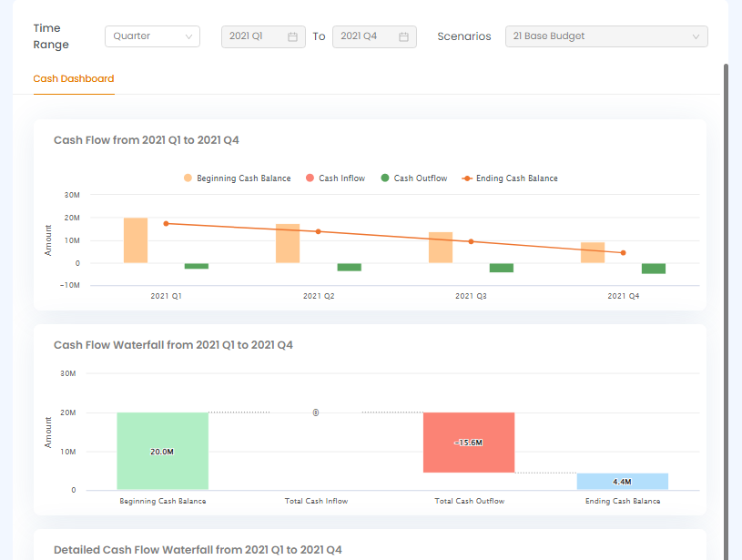Toggle Cash Inflow legend series
This screenshot has width=742, height=560.
tap(335, 178)
